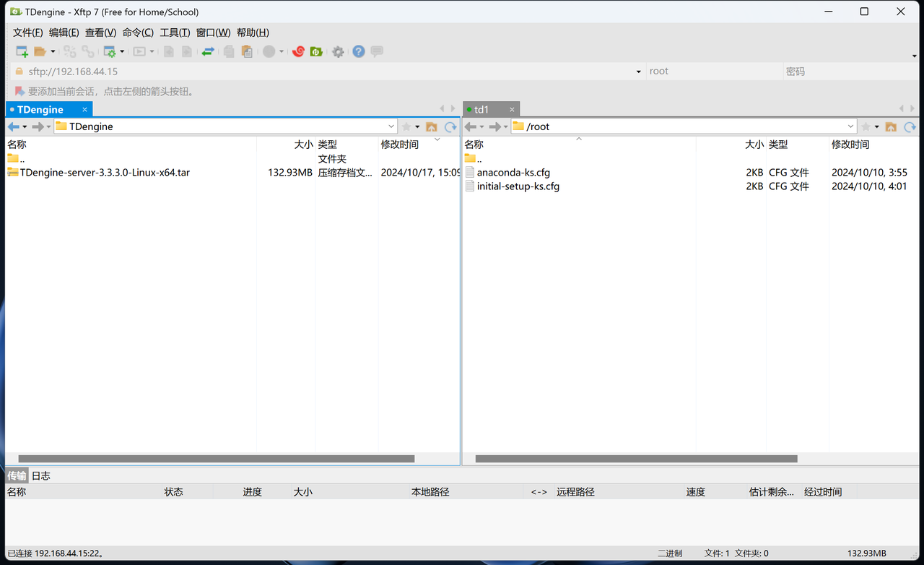Viewport: 924px width, 565px height.
Task: Expand the Open Session dropdown arrow
Action: pos(53,51)
